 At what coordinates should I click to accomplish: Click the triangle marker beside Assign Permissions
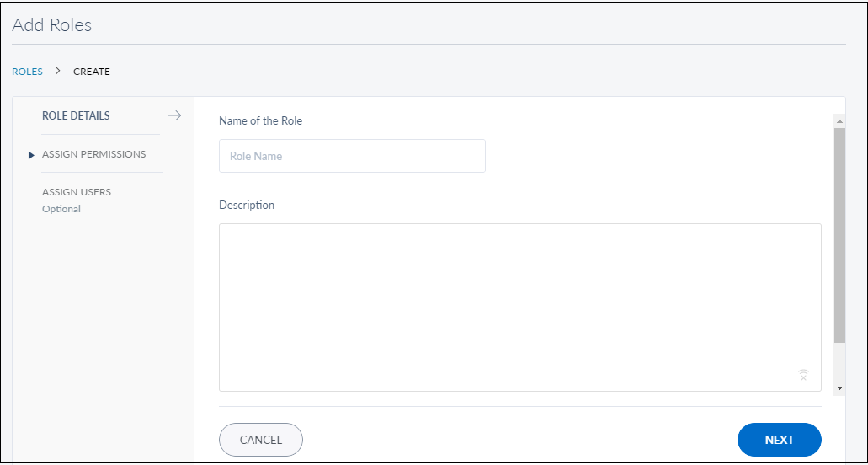click(31, 155)
